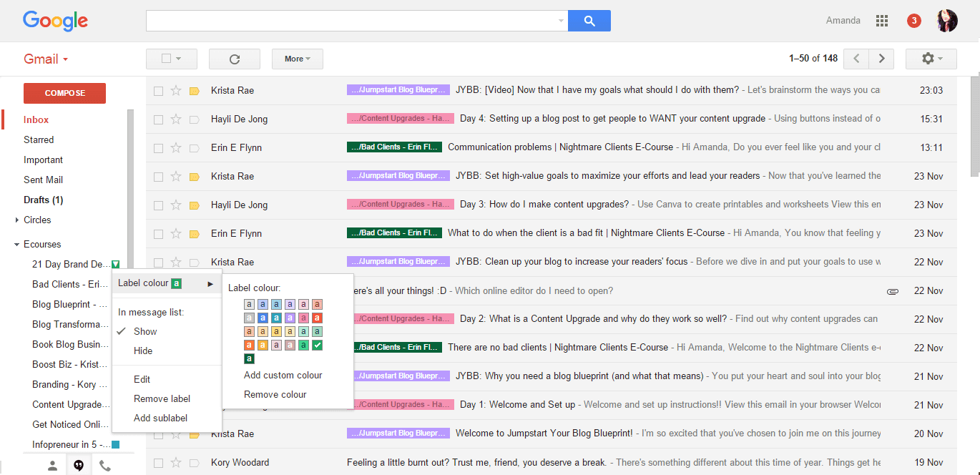Expand the Circles label group
The width and height of the screenshot is (980, 475).
pos(16,220)
